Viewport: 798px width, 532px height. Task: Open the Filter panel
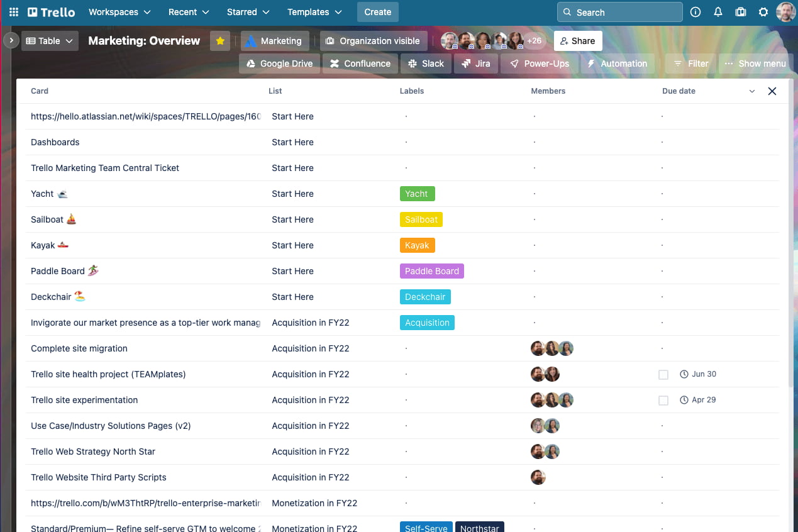[690, 63]
